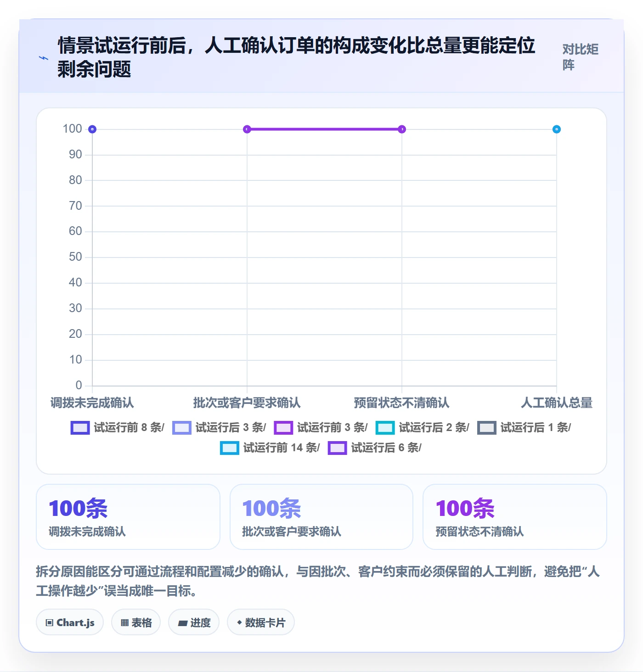
Task: Toggle legend item 试运行后 1 条/
Action: 524,427
